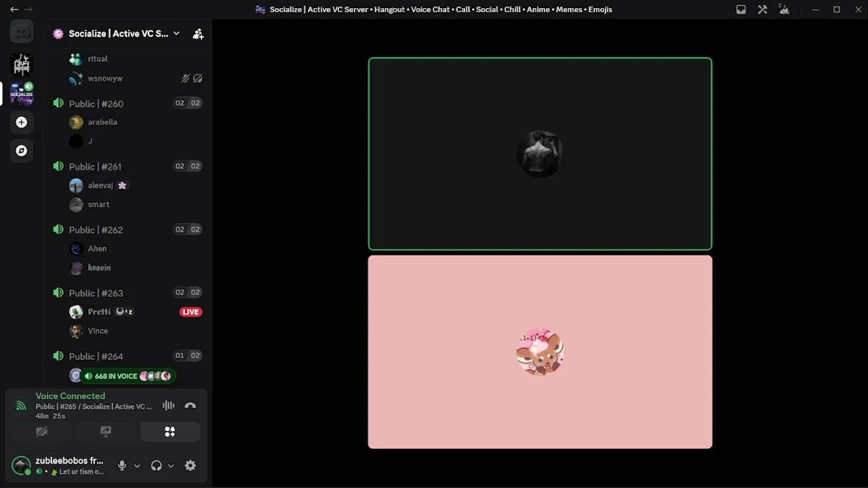Invite people icon next to server name
The height and width of the screenshot is (488, 868).
198,33
